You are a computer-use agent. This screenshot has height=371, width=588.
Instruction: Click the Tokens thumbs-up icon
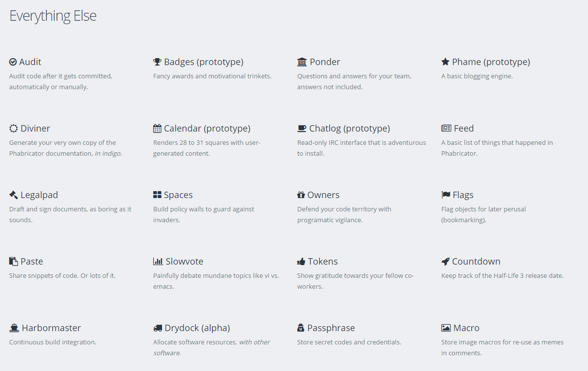click(301, 261)
